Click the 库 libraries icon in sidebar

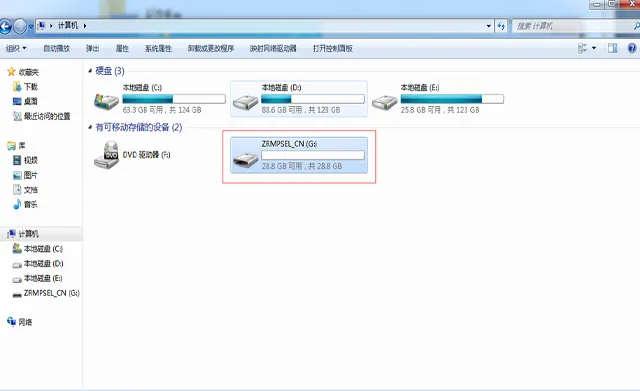11,146
